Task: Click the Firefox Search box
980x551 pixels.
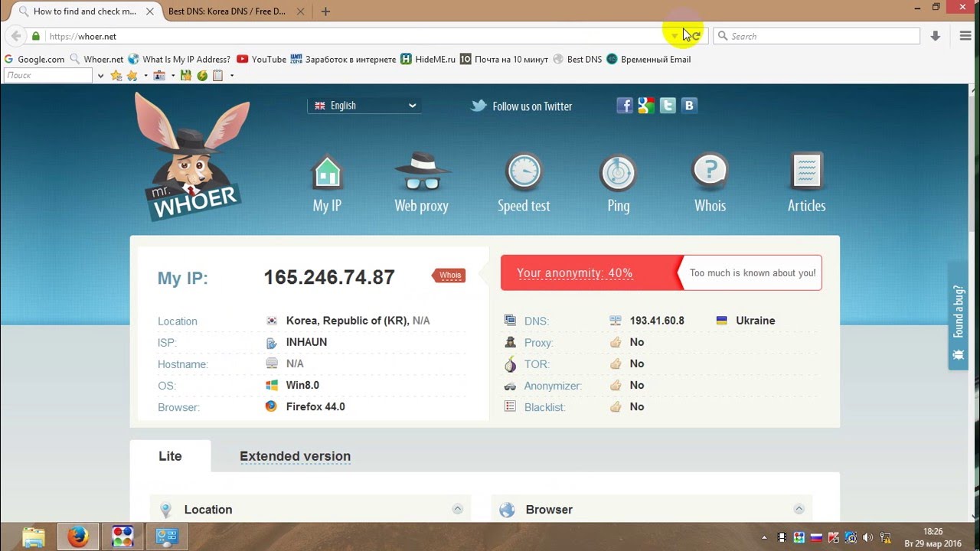Action: 817,36
